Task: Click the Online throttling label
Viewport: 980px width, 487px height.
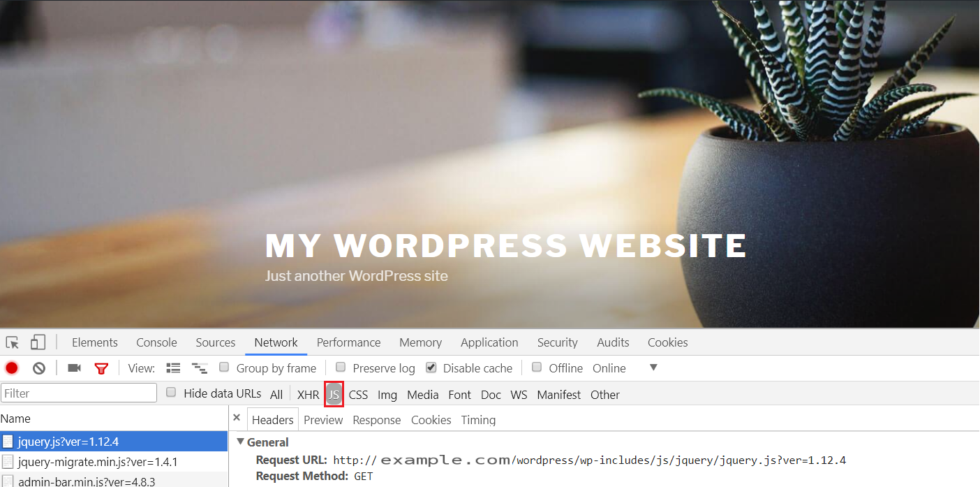Action: pos(609,368)
